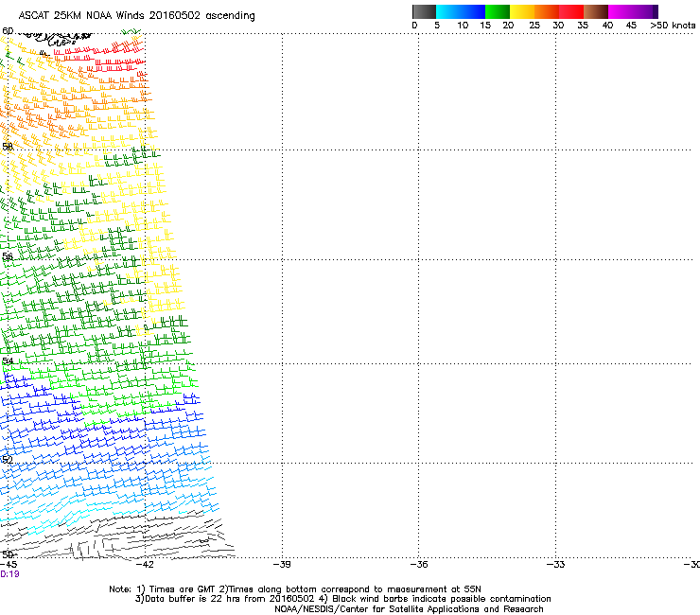Select the orange 25–30 knots color segment
Image resolution: width=700 pixels, height=615 pixels.
[547, 11]
